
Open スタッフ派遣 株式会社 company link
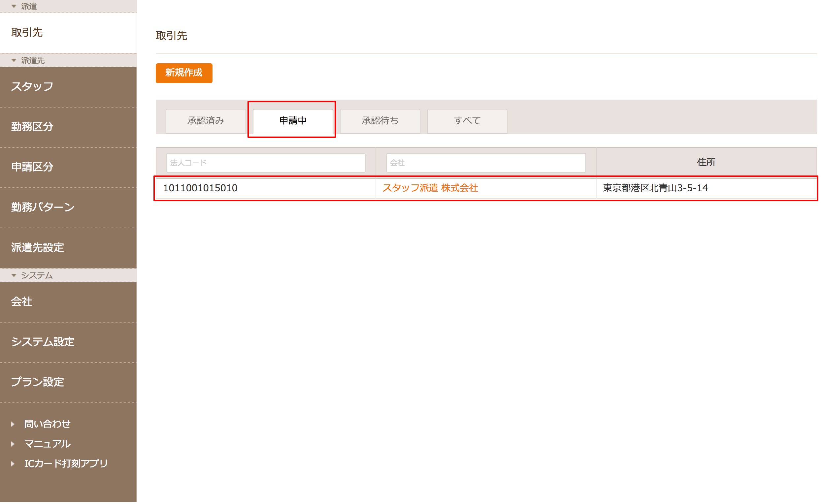click(x=431, y=188)
